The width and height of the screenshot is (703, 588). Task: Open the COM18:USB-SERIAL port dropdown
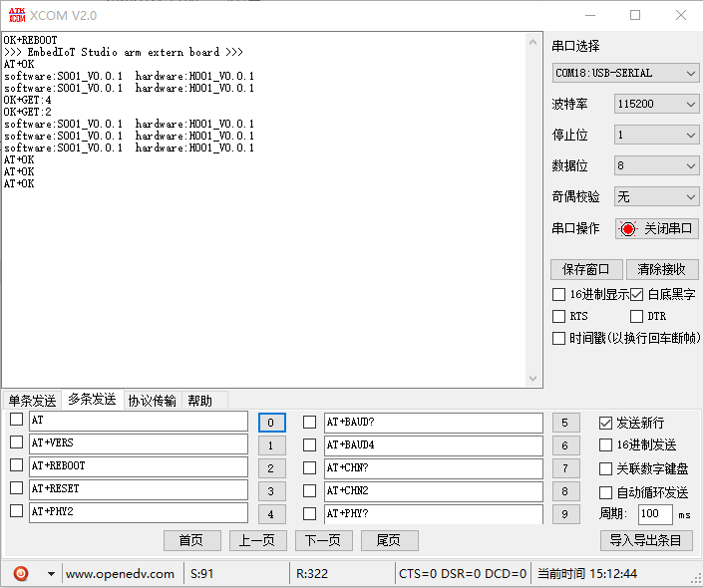pyautogui.click(x=626, y=73)
